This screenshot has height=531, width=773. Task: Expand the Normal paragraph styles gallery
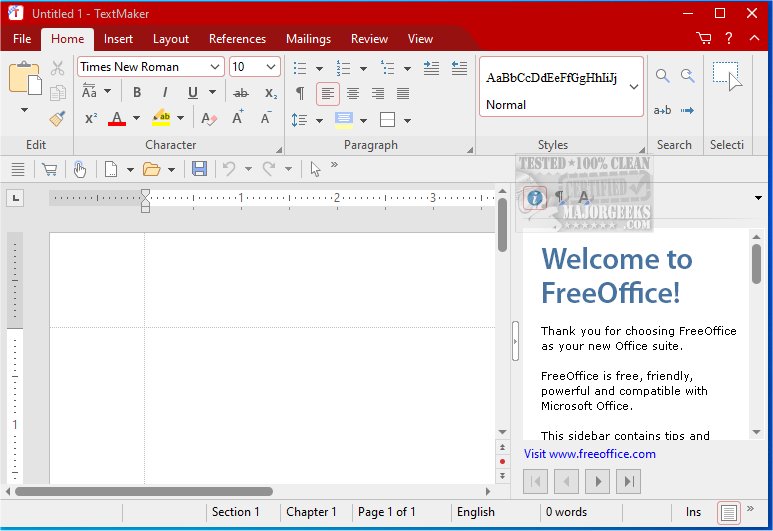(634, 87)
